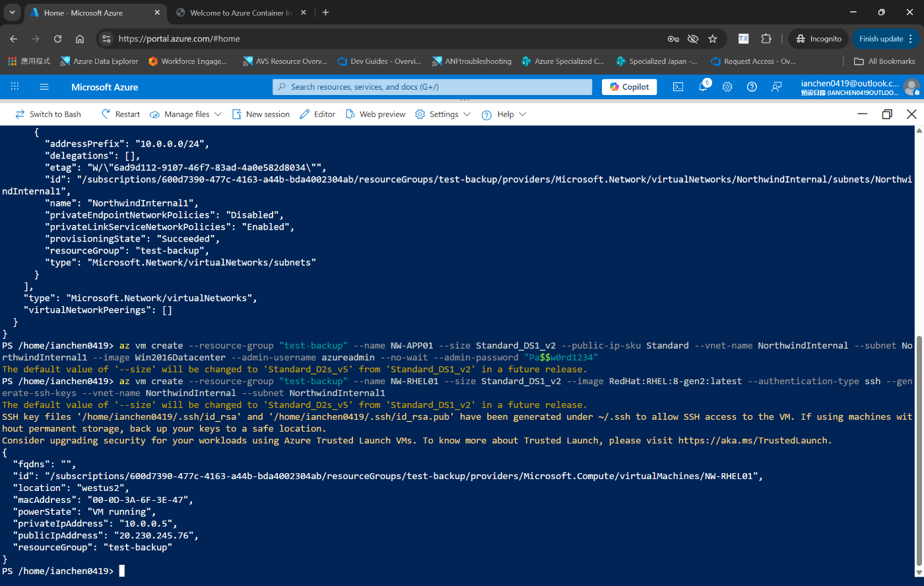Viewport: 924px width, 586px height.
Task: Go forward in the browser
Action: pyautogui.click(x=36, y=39)
